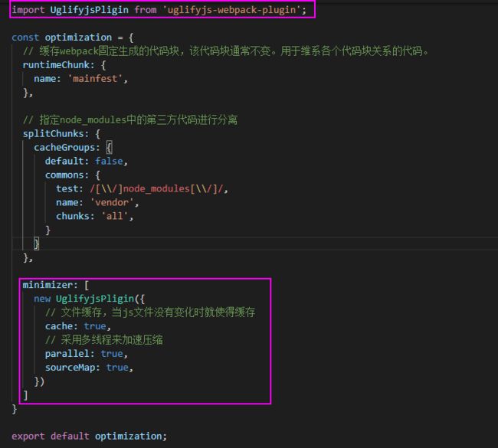Select the 'mainfest' string value
The height and width of the screenshot is (448, 498).
click(95, 78)
